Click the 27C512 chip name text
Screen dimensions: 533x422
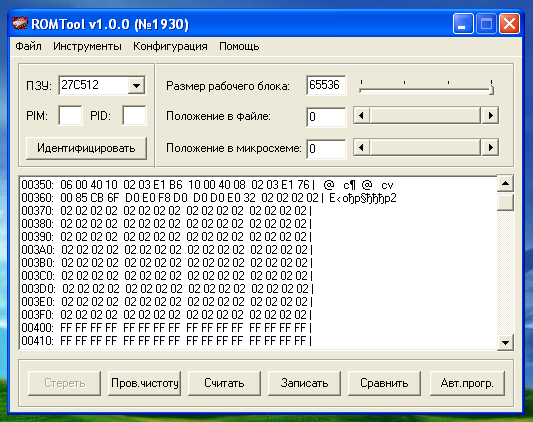80,85
